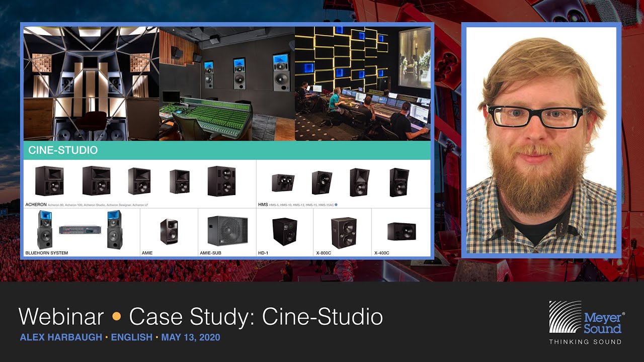The height and width of the screenshot is (362, 644).
Task: Click the orange bullet in the title
Action: coord(116,317)
